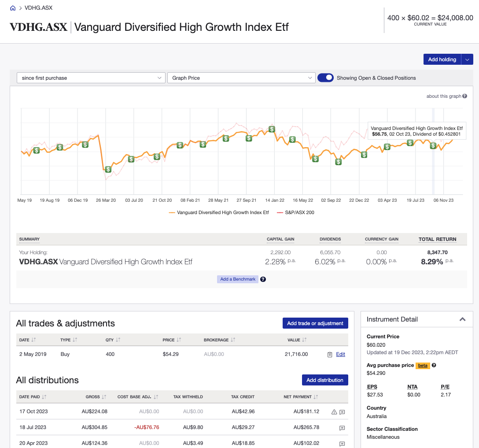Open the 'since first purchase' dropdown
Screen dimensions: 479x448
pos(90,78)
